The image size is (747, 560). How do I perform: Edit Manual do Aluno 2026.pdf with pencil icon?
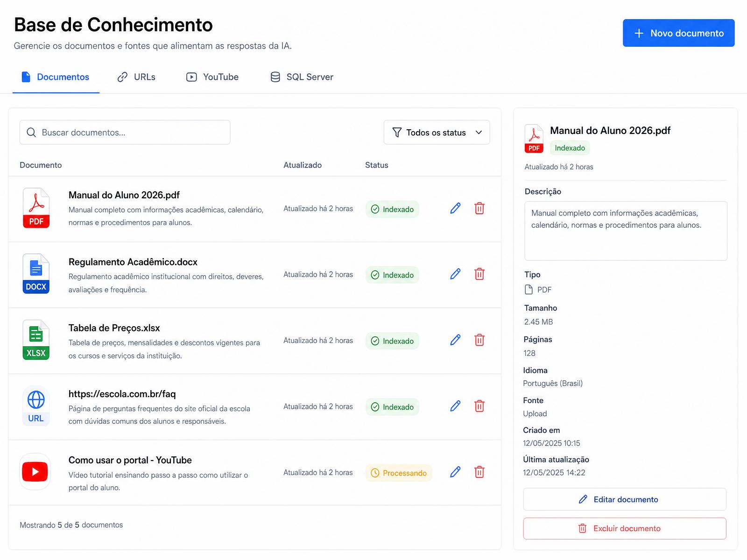click(455, 208)
